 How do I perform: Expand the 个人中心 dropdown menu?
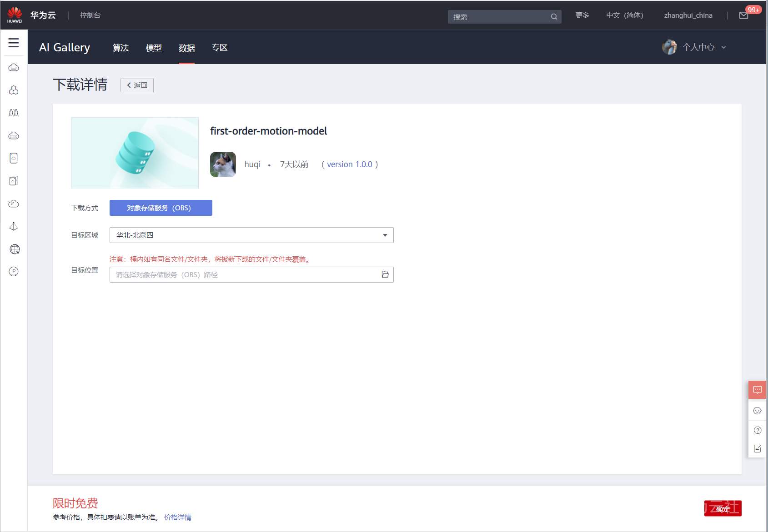(704, 47)
